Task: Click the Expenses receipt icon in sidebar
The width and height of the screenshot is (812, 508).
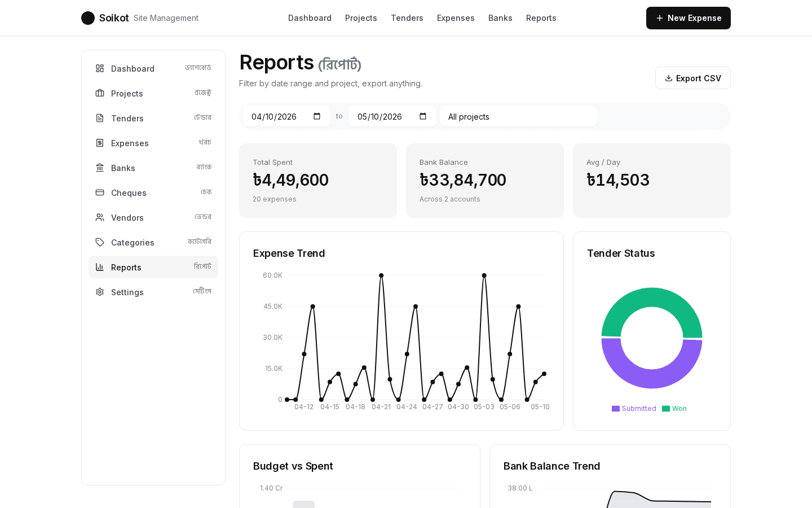Action: (100, 143)
